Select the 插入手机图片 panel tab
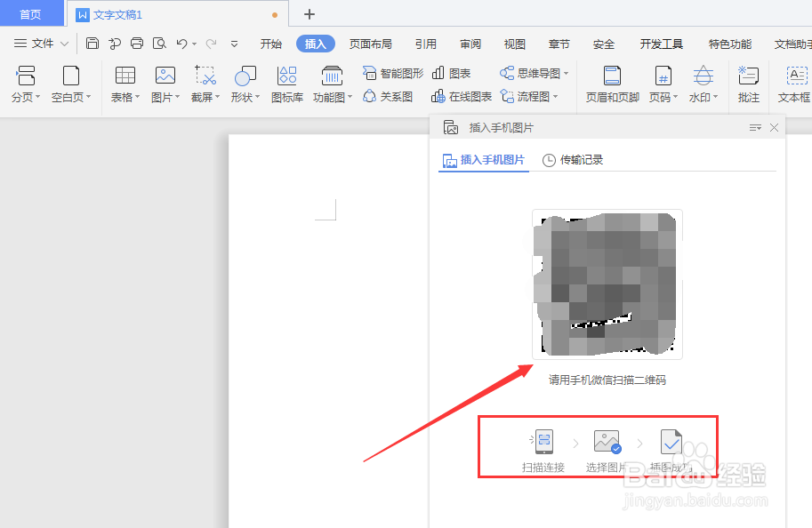Image resolution: width=812 pixels, height=528 pixels. point(484,160)
